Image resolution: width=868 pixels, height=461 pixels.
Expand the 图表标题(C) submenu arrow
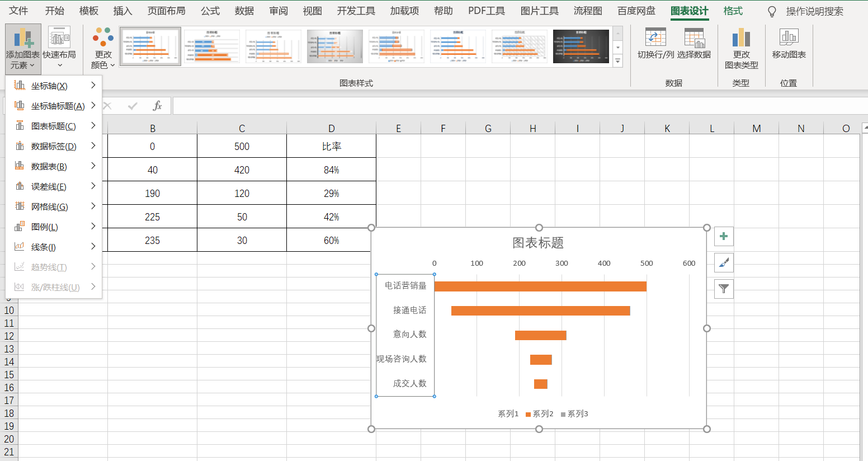click(93, 125)
